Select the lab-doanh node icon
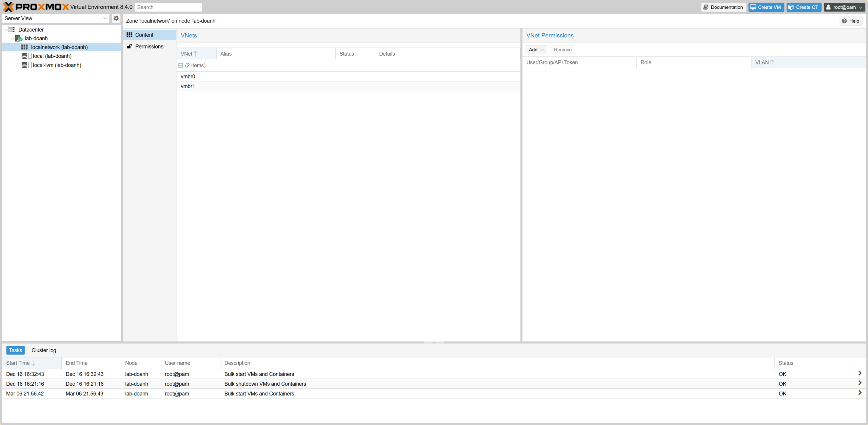Viewport: 868px width, 425px height. (x=18, y=38)
